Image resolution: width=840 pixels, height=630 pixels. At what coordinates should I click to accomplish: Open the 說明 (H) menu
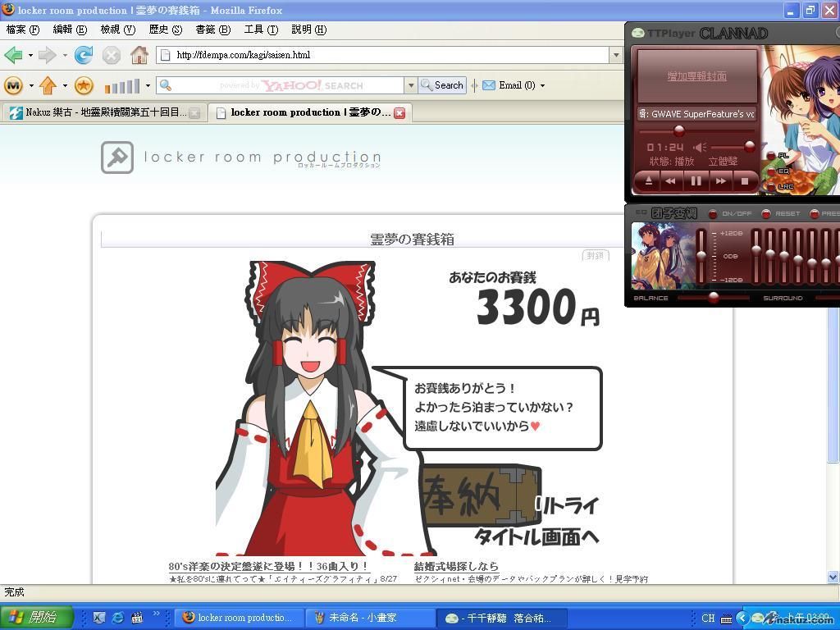pyautogui.click(x=308, y=30)
